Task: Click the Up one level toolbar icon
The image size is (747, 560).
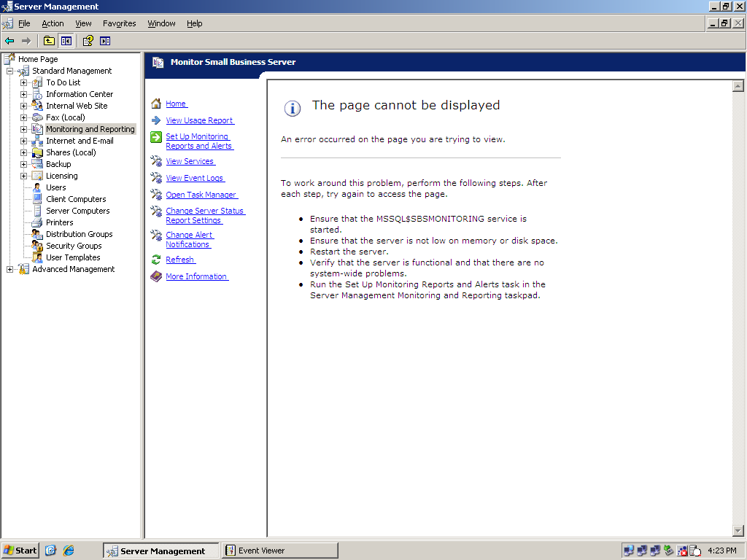Action: (x=49, y=41)
